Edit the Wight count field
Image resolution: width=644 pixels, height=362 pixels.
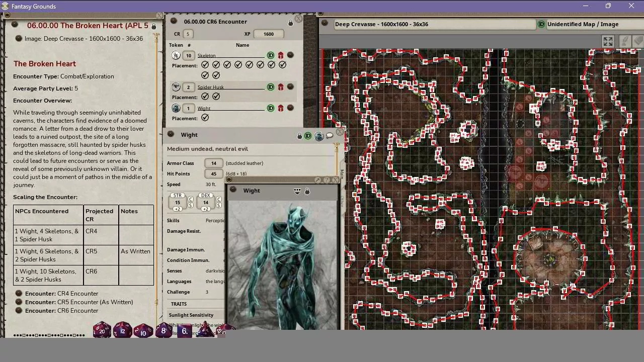(x=188, y=109)
